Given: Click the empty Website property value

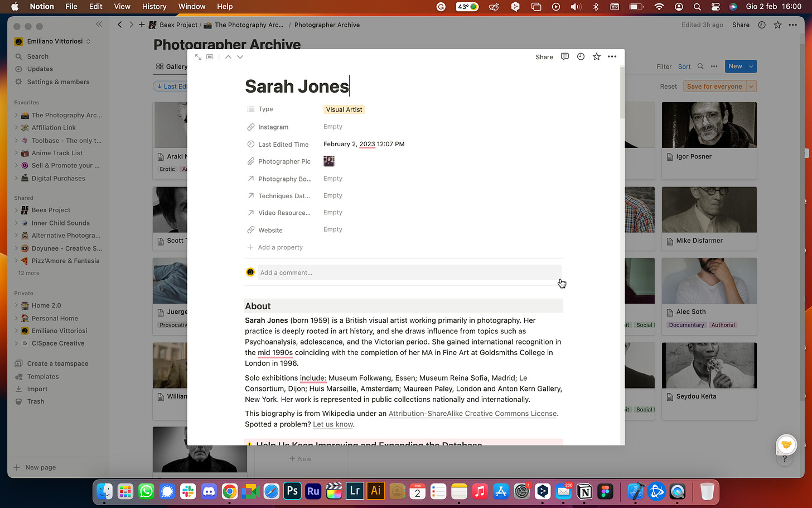Looking at the screenshot, I should (x=333, y=229).
